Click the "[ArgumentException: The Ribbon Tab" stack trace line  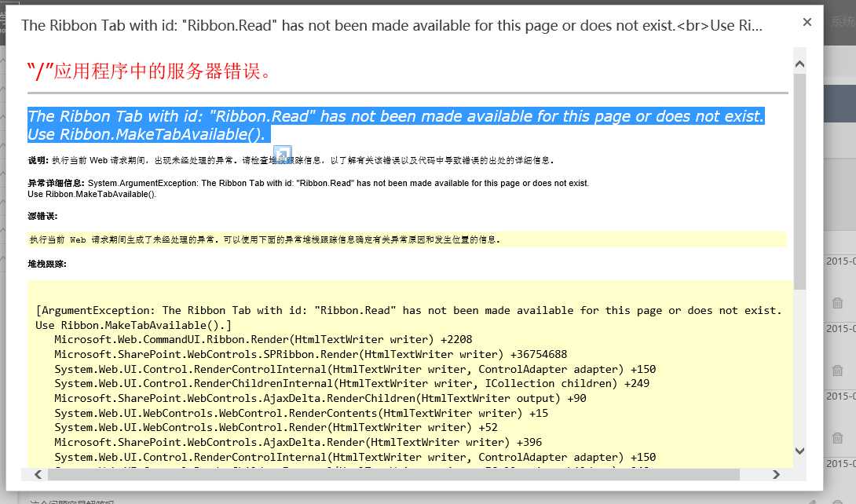408,310
